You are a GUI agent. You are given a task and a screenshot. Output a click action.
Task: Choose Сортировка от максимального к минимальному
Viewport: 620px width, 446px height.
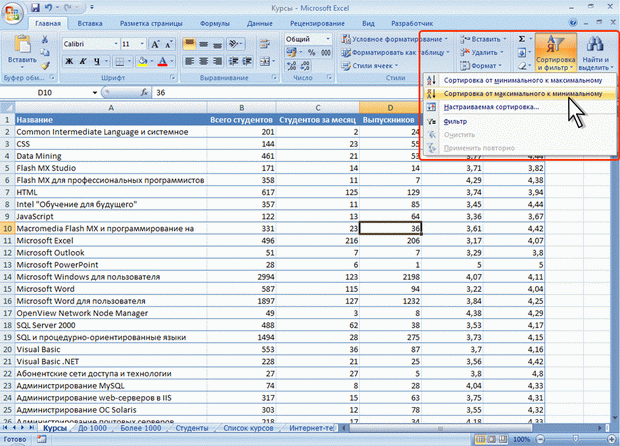coord(520,94)
